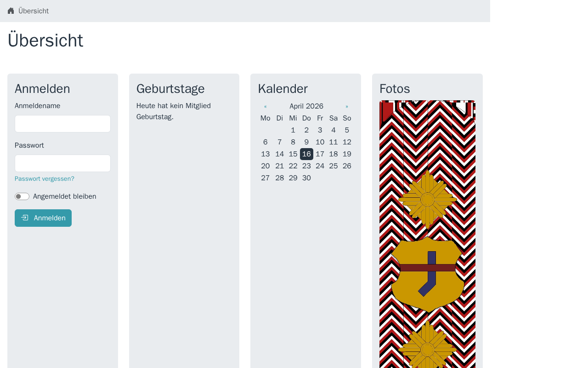Screen dimensions: 588x368
Task: Go to previous month in calendar
Action: [x=266, y=106]
